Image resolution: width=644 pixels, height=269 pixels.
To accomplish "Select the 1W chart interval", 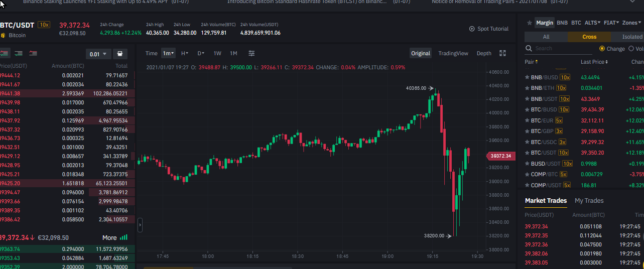I will pyautogui.click(x=217, y=53).
